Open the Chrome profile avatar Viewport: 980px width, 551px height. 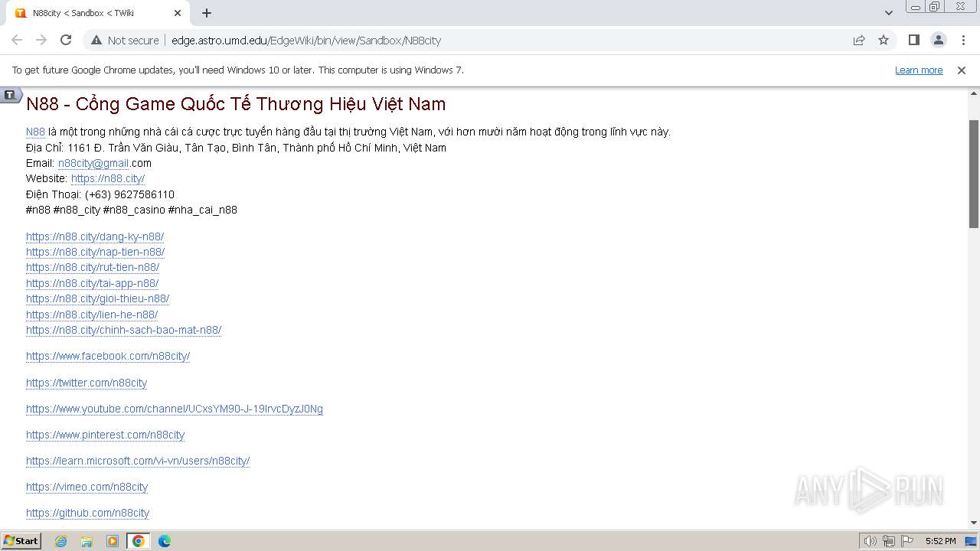pos(938,40)
